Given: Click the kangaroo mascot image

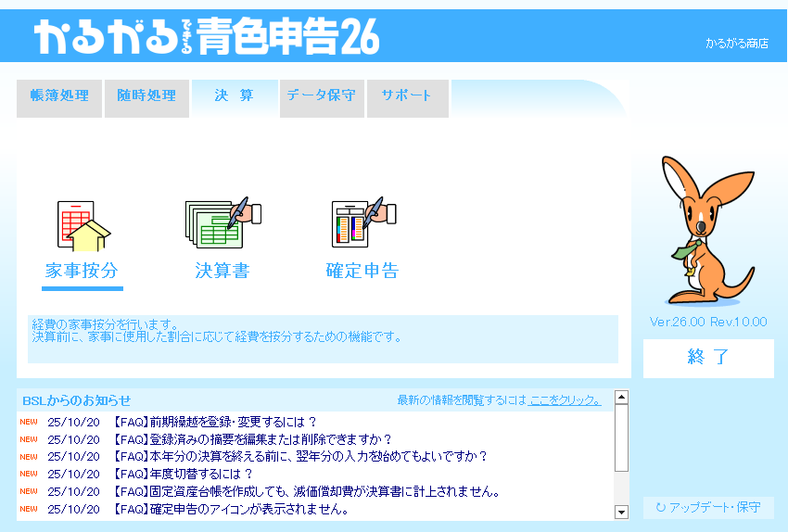Looking at the screenshot, I should [705, 231].
